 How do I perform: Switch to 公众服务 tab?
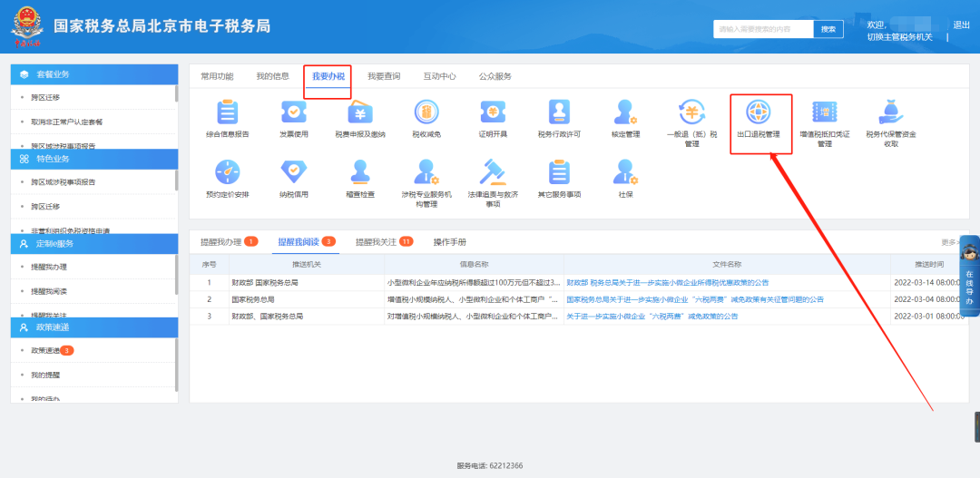495,76
